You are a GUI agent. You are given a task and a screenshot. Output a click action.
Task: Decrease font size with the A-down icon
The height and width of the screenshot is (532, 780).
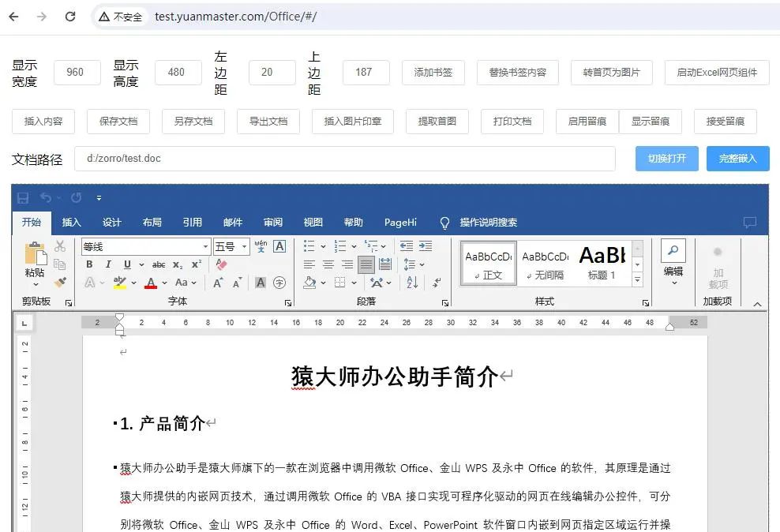[238, 283]
